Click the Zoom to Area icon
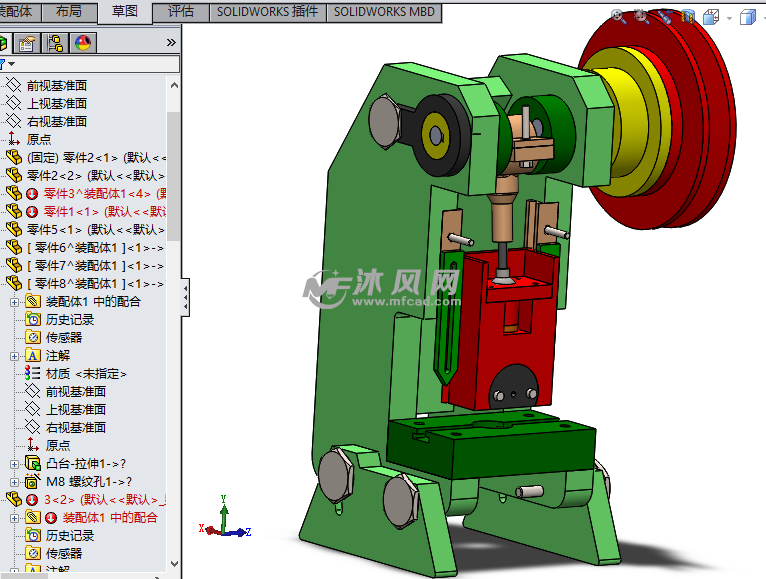766x579 pixels. tap(640, 16)
